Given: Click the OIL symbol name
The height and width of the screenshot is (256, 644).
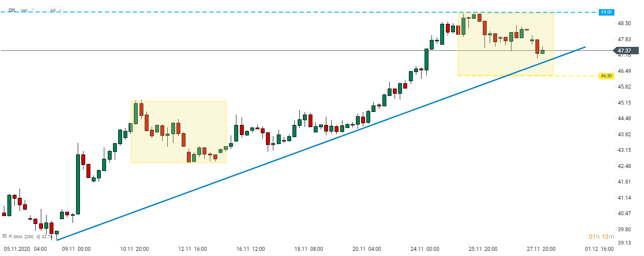Looking at the screenshot, I should tap(12, 9).
